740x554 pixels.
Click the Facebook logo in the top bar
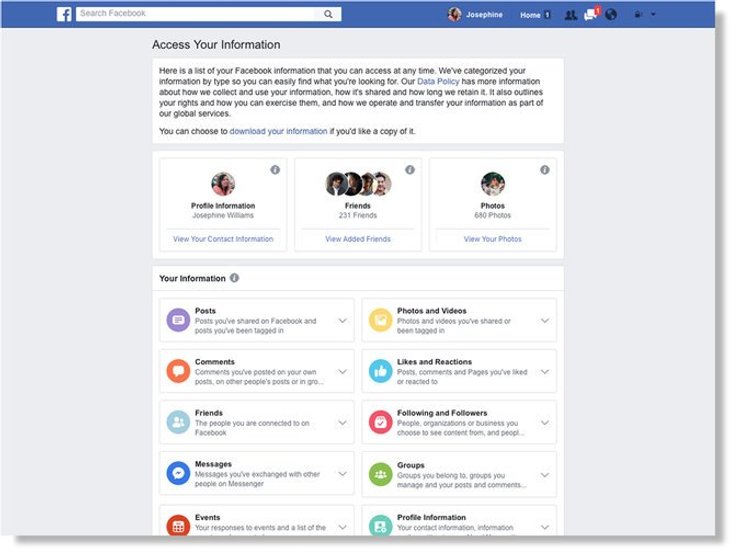[64, 14]
